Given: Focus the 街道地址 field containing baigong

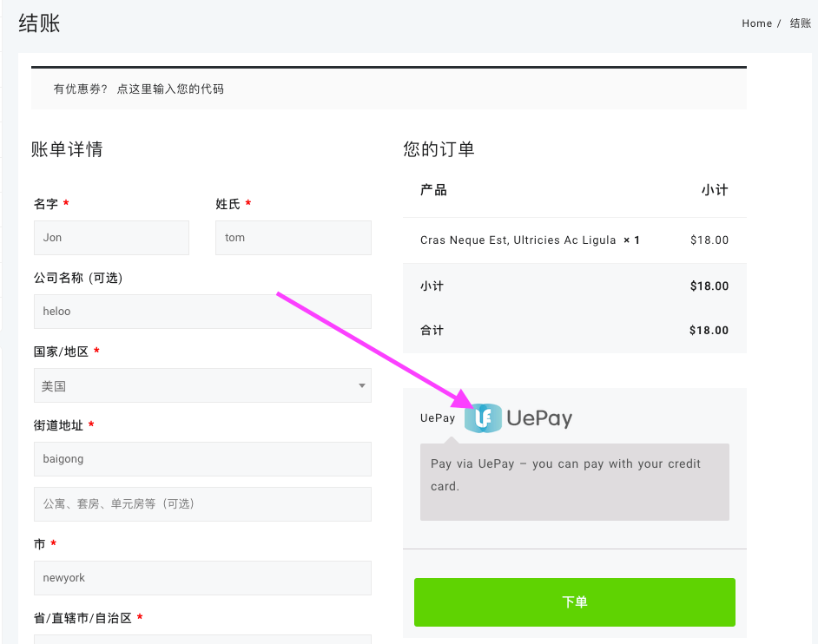Looking at the screenshot, I should [202, 459].
